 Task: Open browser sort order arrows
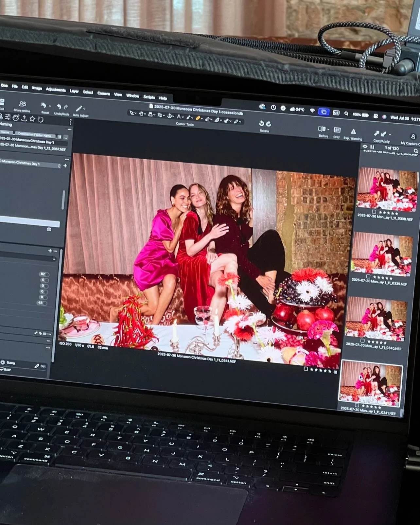(x=372, y=147)
